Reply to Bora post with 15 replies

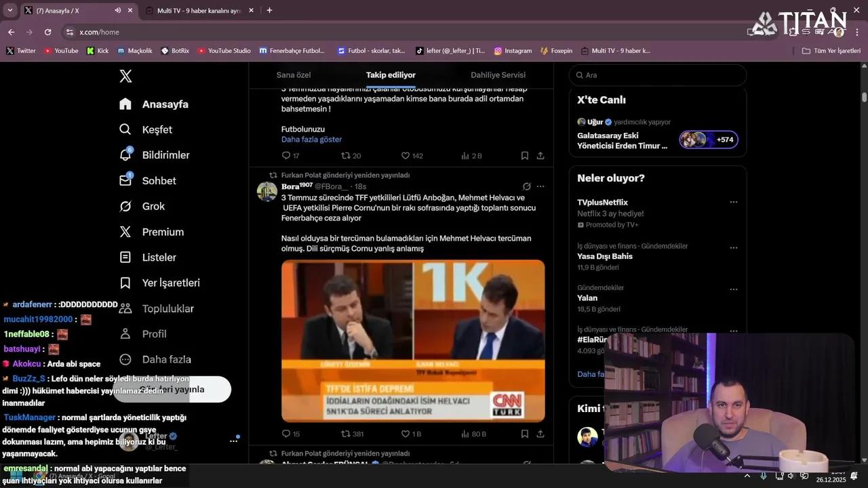(x=290, y=434)
